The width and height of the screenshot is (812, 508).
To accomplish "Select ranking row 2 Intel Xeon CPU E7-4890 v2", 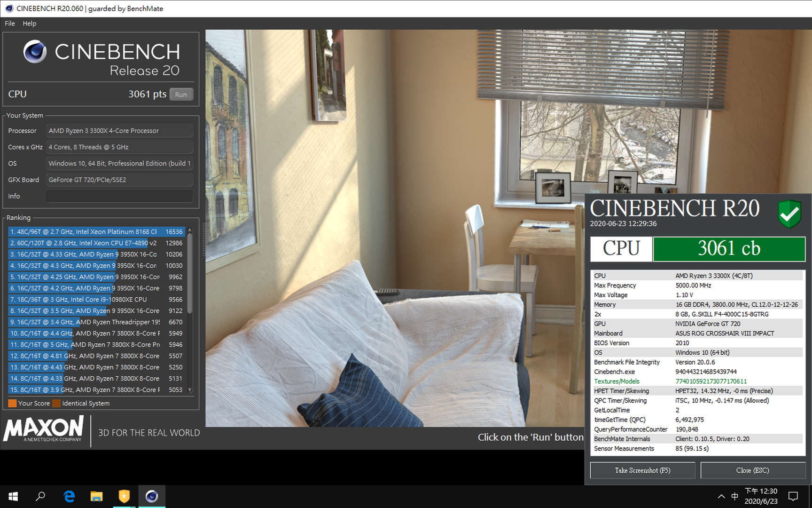I will (96, 243).
